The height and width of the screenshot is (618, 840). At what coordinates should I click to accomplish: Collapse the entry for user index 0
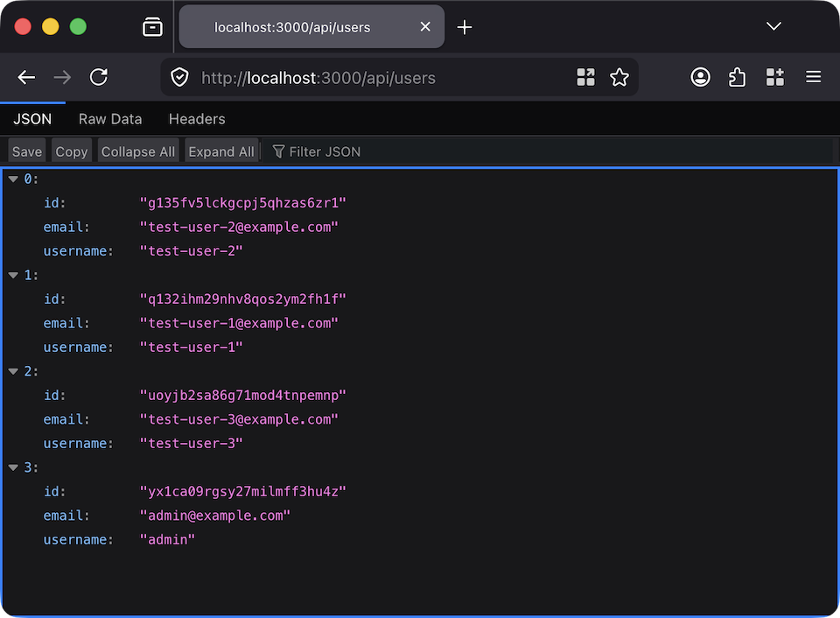coord(13,178)
